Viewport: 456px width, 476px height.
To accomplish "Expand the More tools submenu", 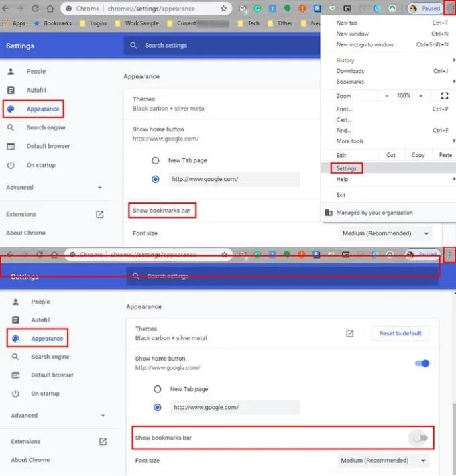I will [388, 141].
